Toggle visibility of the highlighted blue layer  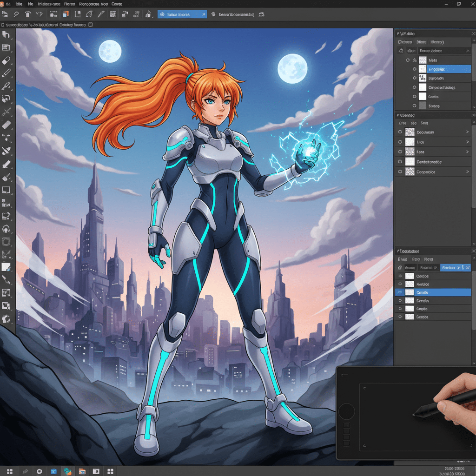(415, 68)
